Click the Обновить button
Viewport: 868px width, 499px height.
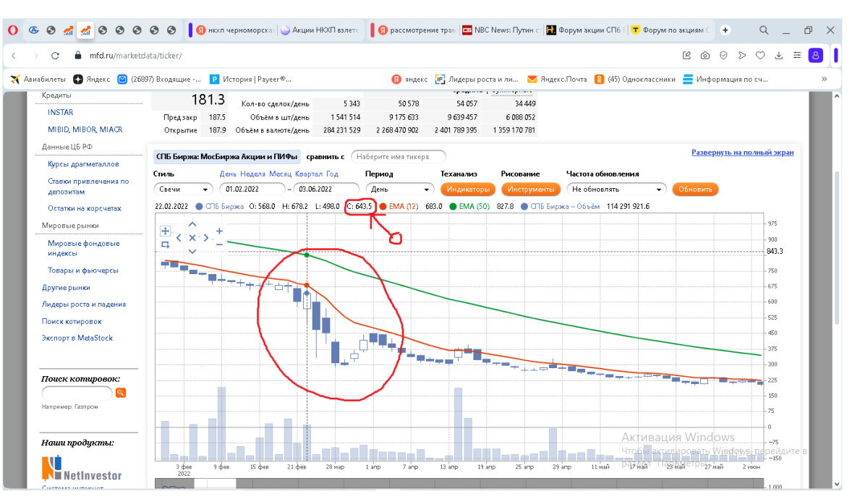click(x=695, y=189)
